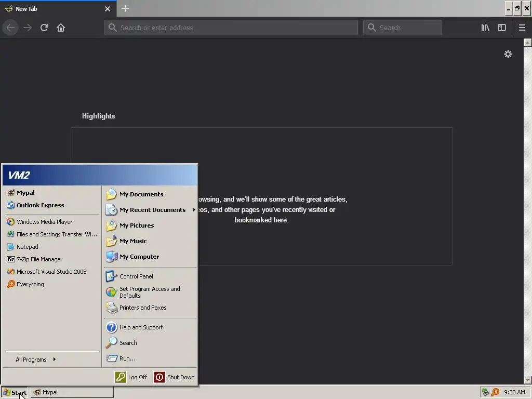Go back in browser history

click(11, 28)
